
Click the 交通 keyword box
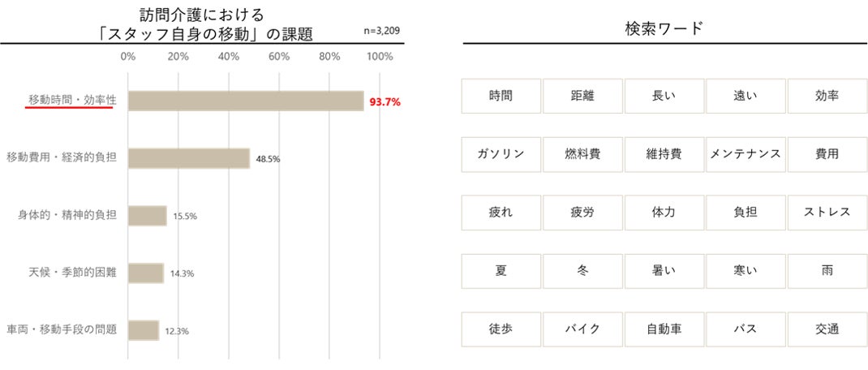click(827, 329)
